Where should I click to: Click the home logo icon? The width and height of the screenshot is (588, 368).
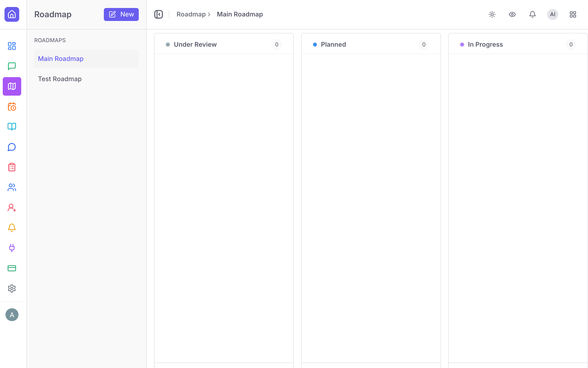tap(12, 14)
